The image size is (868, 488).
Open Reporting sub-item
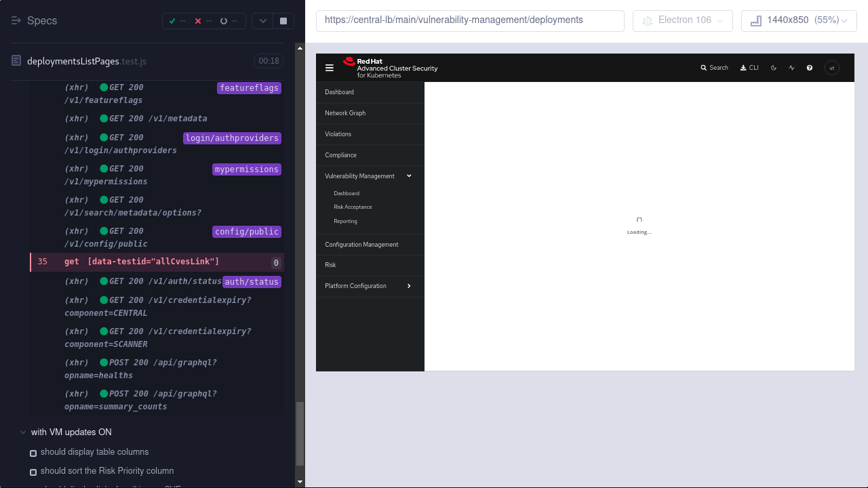point(345,221)
